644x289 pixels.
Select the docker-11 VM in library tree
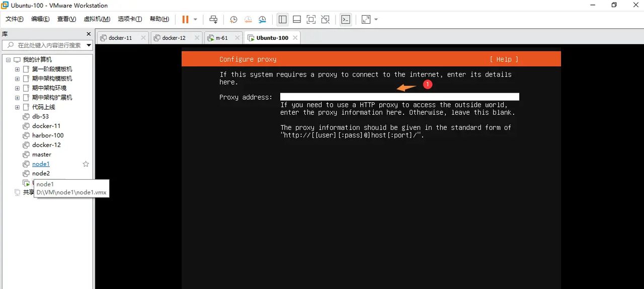point(46,126)
